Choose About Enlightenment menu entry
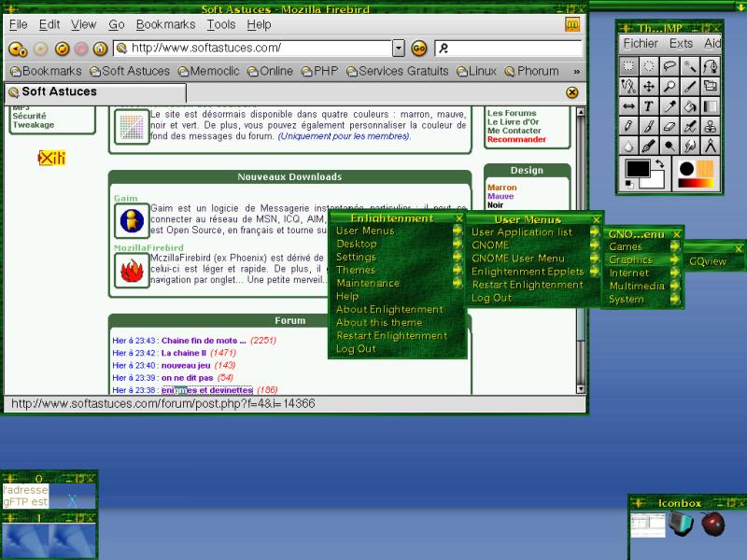This screenshot has width=747, height=560. pos(389,310)
